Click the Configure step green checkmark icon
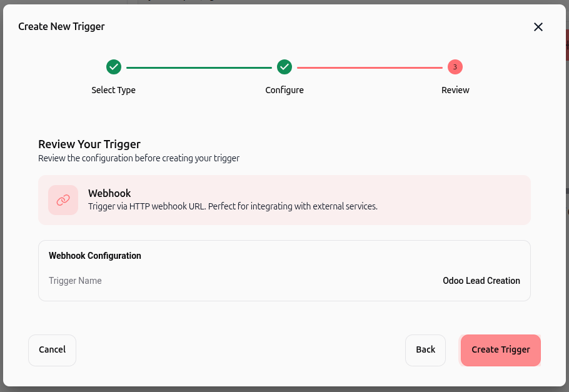This screenshot has width=569, height=392. [x=284, y=67]
